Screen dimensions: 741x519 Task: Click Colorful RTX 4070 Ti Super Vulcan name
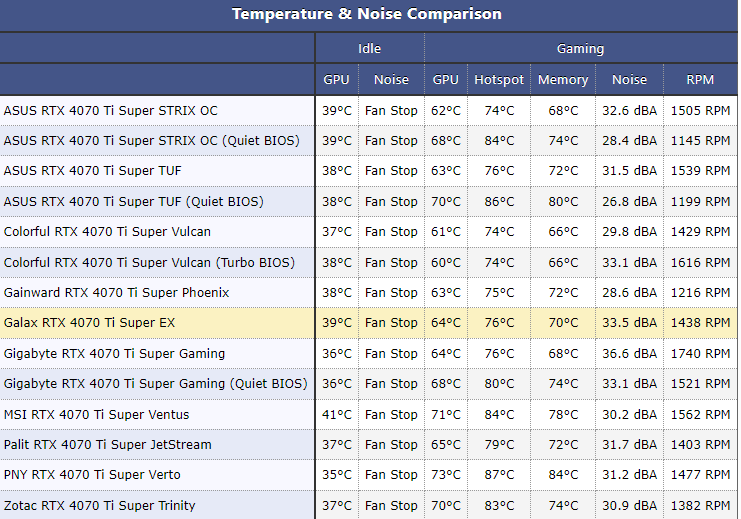[107, 232]
